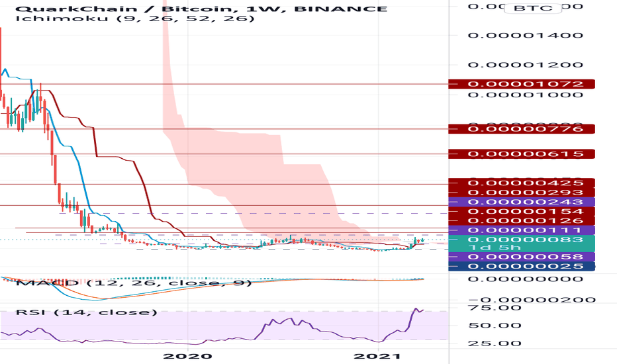Click the 0.00000776 price level label
Image resolution: width=617 pixels, height=364 pixels.
(522, 129)
